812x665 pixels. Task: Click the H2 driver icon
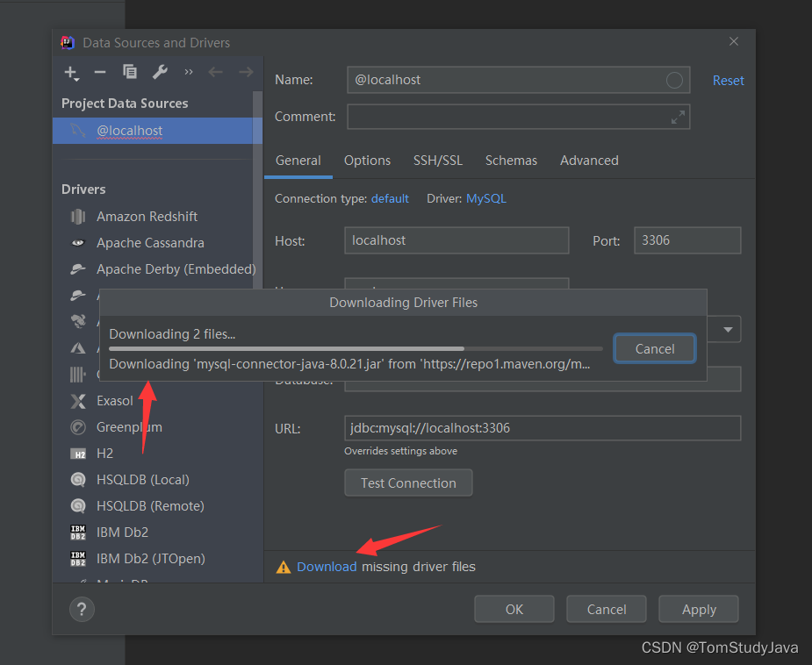[x=77, y=454]
